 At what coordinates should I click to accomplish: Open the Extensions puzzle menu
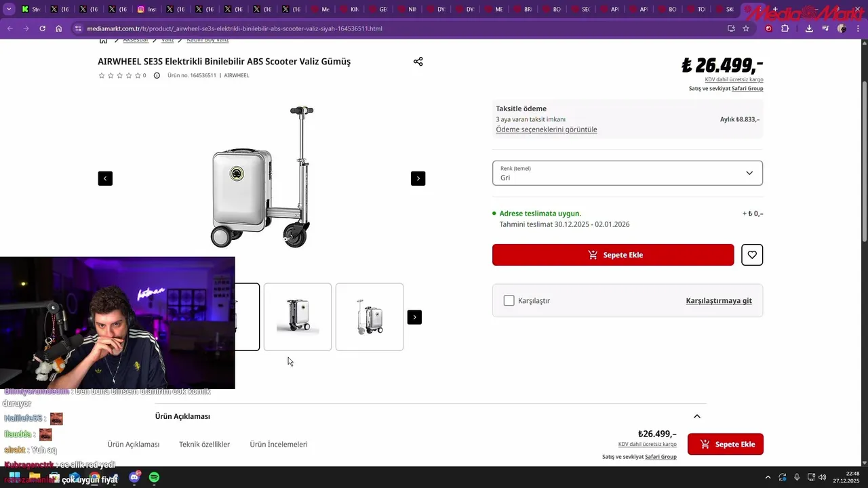pyautogui.click(x=785, y=28)
